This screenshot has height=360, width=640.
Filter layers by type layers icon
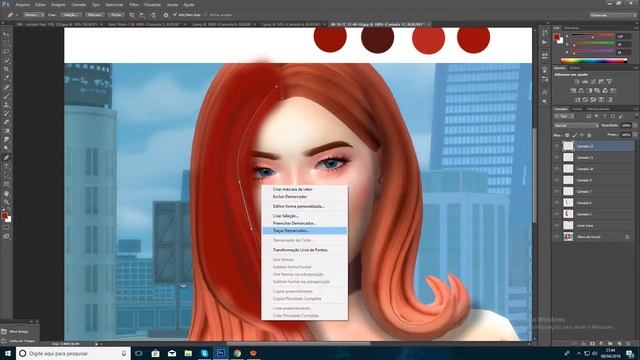click(604, 116)
